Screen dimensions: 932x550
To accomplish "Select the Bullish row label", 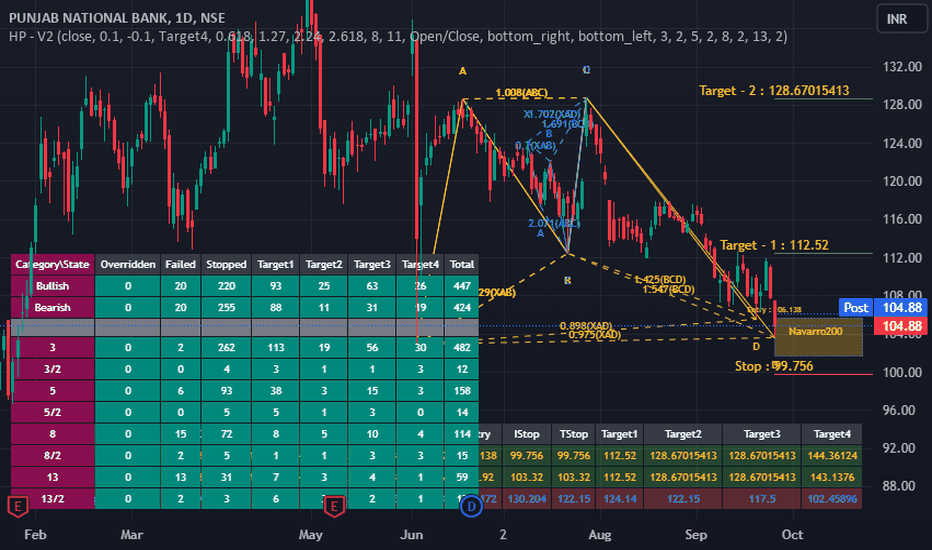I will click(52, 286).
